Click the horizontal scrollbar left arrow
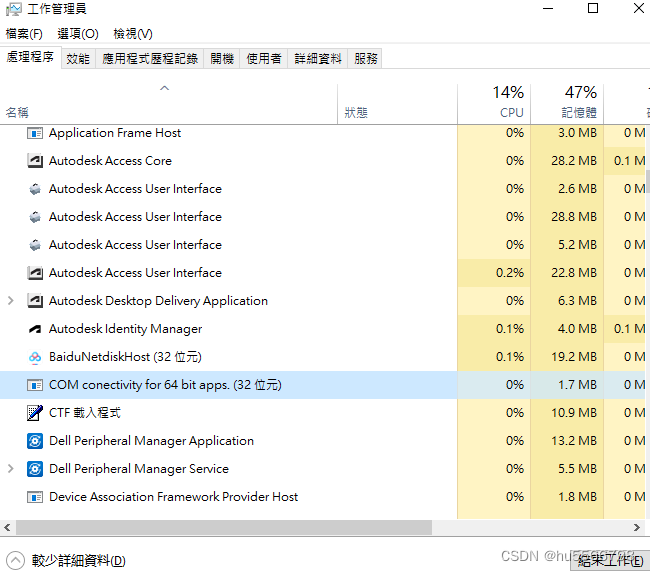This screenshot has width=650, height=571. 7,528
